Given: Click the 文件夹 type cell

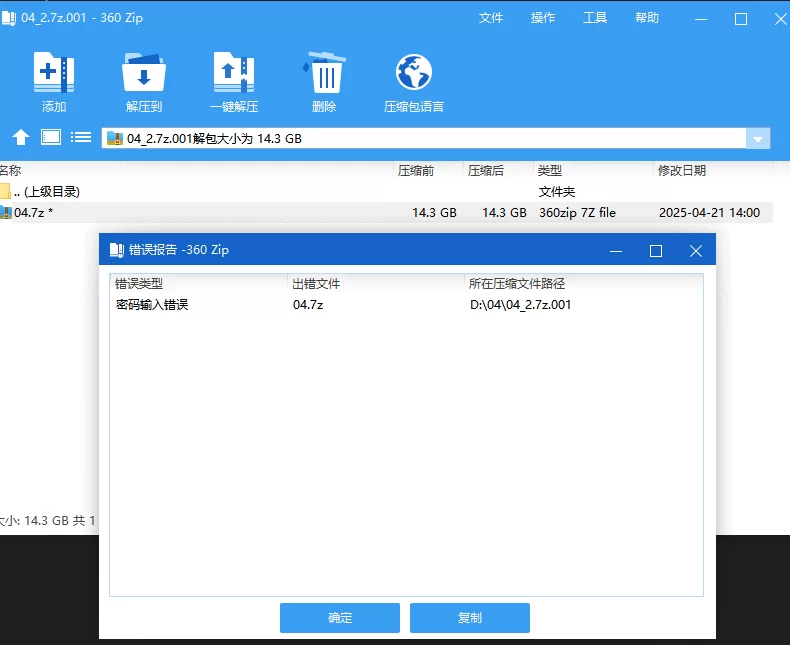Looking at the screenshot, I should tap(557, 191).
